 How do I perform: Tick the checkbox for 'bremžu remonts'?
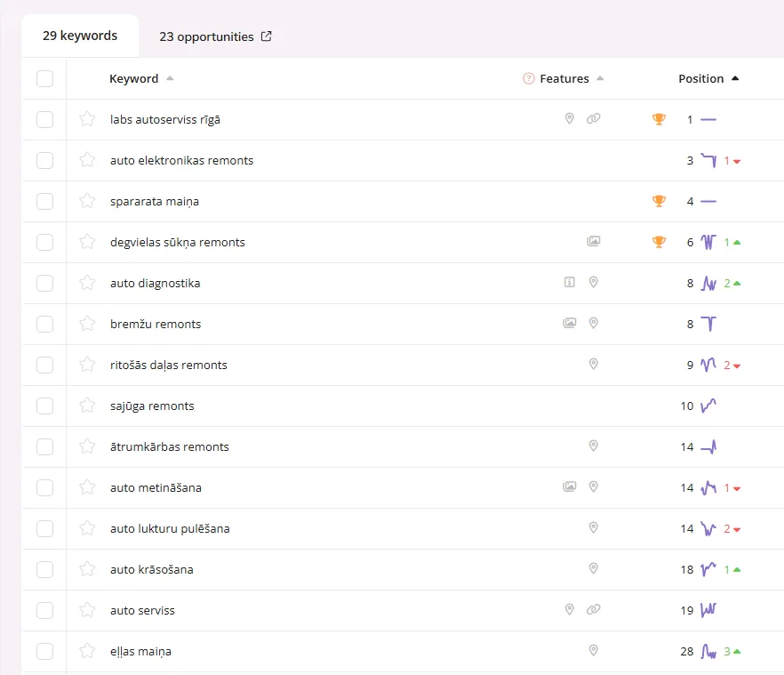(x=45, y=325)
